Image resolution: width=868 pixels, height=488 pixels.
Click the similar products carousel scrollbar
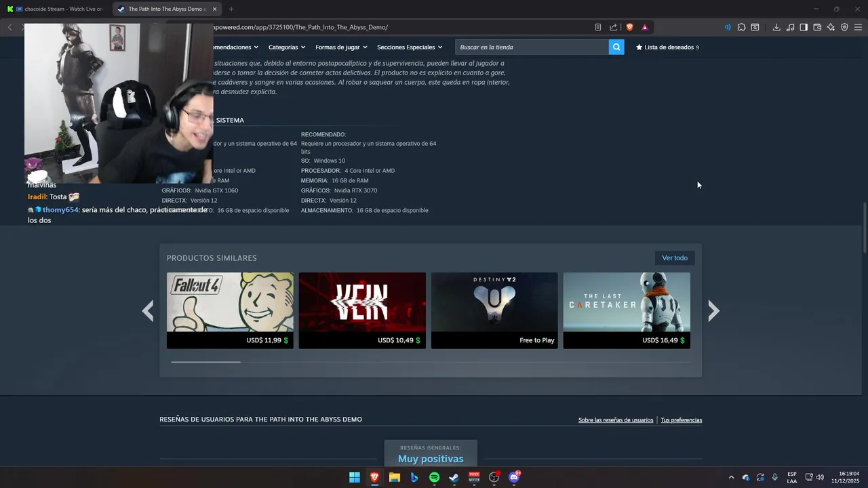[x=205, y=362]
